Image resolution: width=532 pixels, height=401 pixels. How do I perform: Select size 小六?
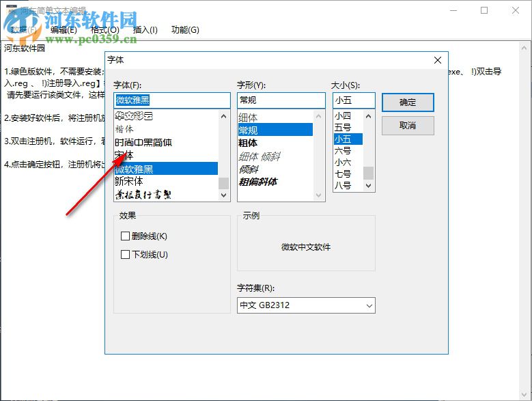348,163
